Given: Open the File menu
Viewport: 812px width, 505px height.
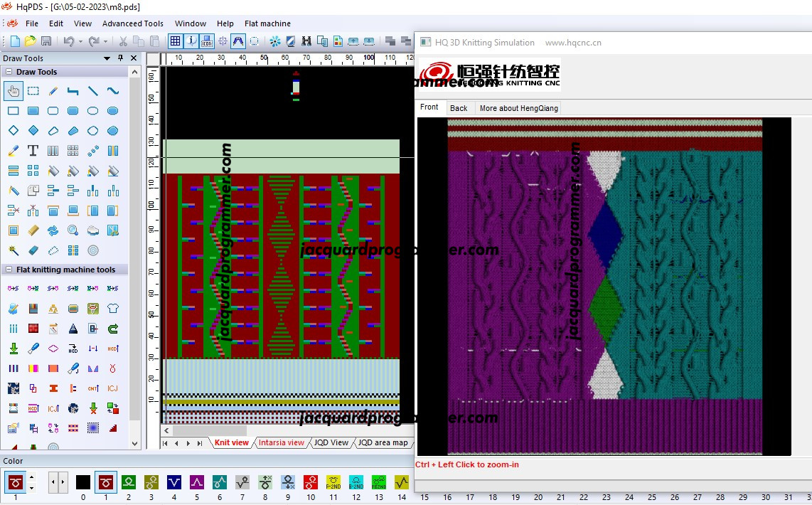Looking at the screenshot, I should click(x=32, y=23).
